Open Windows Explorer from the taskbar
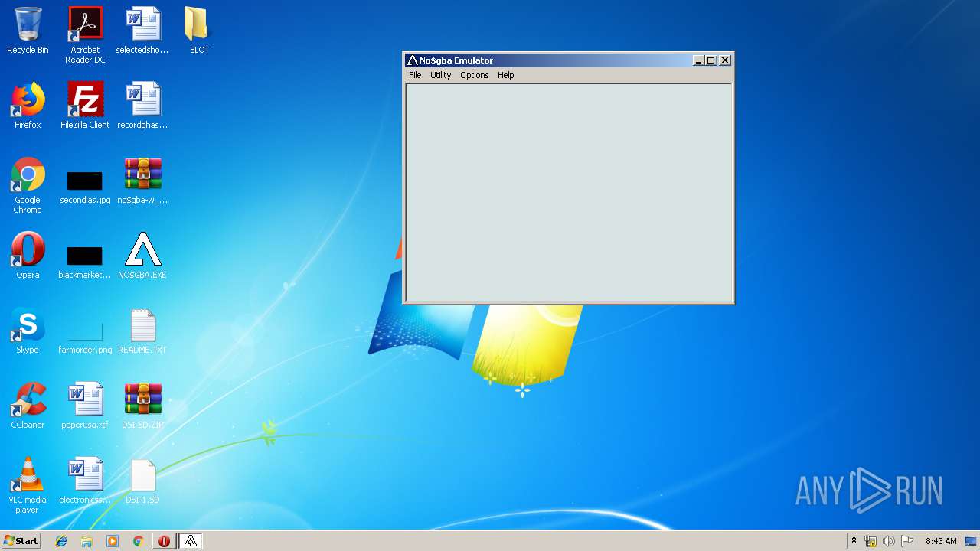Image resolution: width=980 pixels, height=551 pixels. tap(87, 541)
